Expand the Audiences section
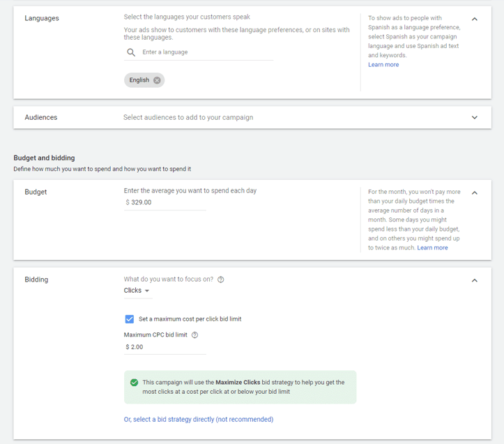This screenshot has height=444, width=504. (475, 118)
